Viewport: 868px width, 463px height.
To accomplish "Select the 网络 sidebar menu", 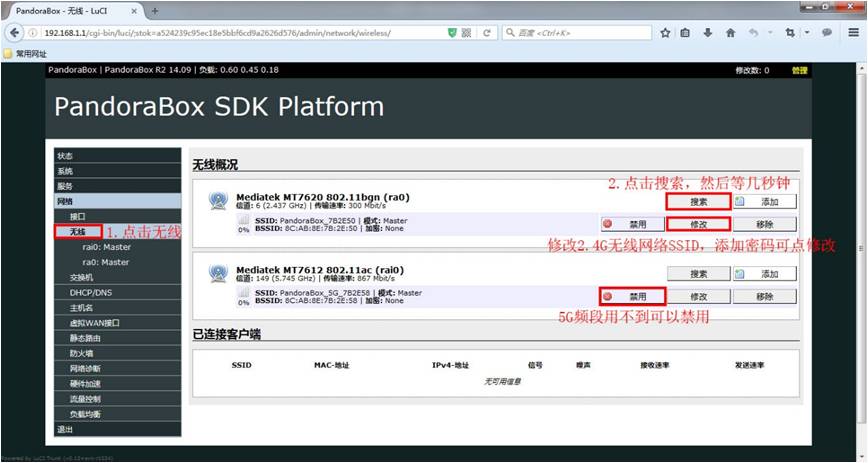I will click(x=117, y=201).
